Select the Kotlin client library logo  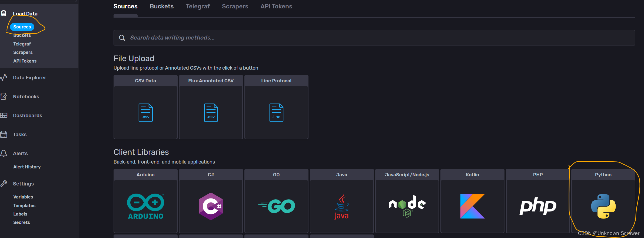tap(473, 206)
